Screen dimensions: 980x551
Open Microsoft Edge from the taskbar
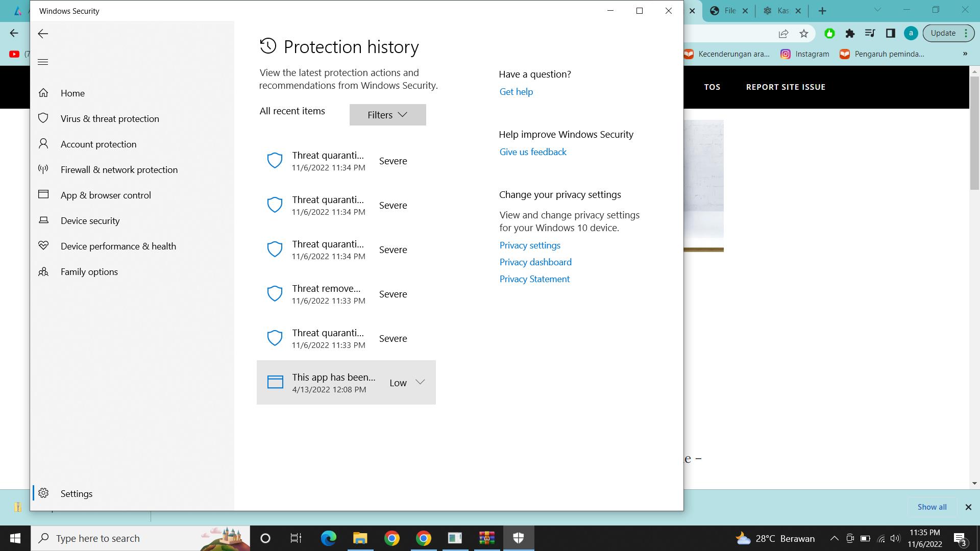click(328, 538)
